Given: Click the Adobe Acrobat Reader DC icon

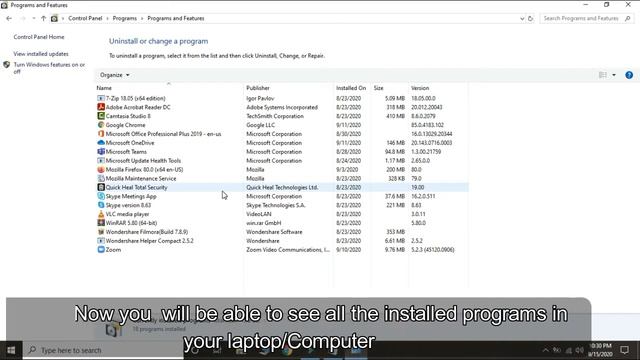Looking at the screenshot, I should coord(101,107).
